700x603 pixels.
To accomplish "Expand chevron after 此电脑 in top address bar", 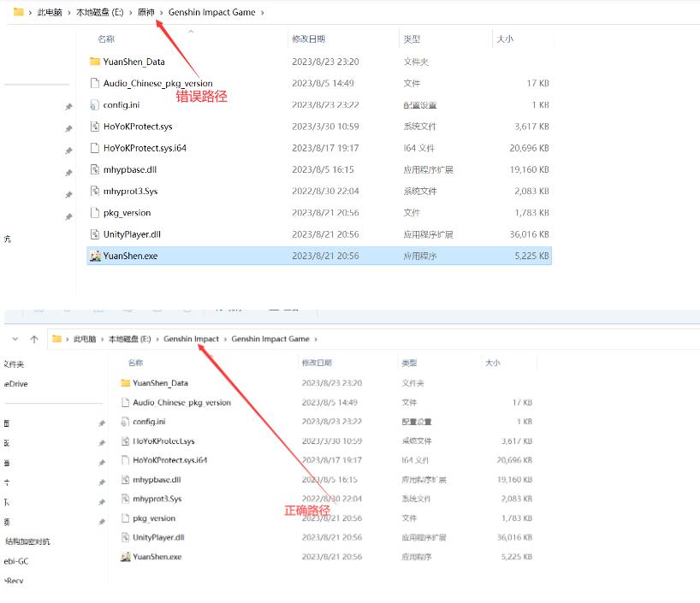I will point(69,13).
